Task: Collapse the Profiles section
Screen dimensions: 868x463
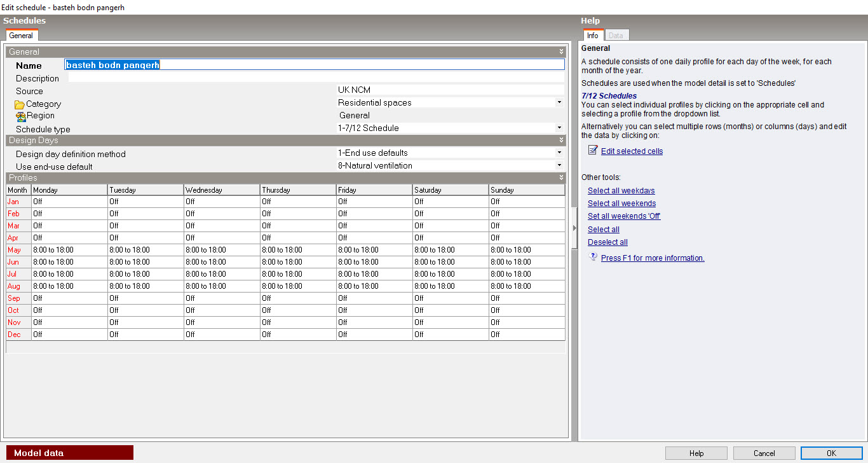Action: (x=562, y=177)
